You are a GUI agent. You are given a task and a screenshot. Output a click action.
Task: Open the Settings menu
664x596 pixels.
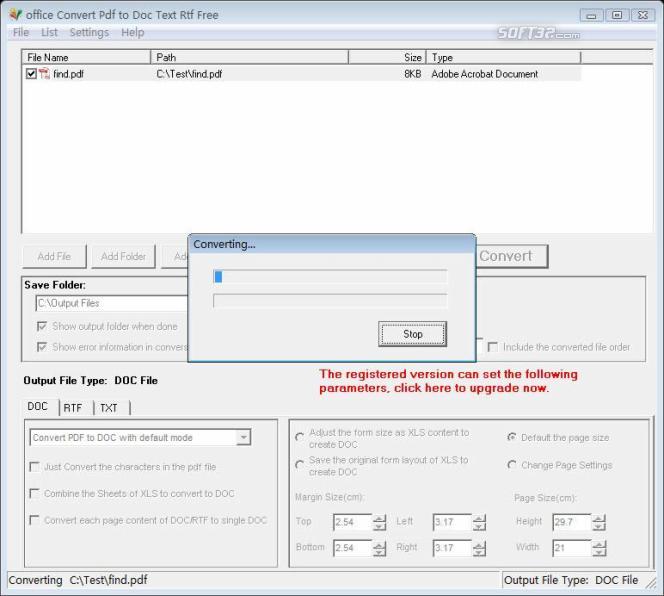[89, 32]
